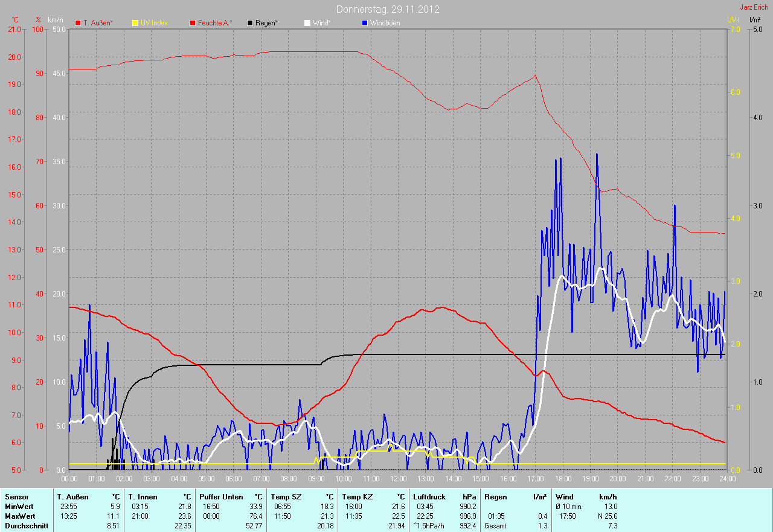Click the red Feuchte A. legend square
773x532 pixels.
tap(193, 23)
